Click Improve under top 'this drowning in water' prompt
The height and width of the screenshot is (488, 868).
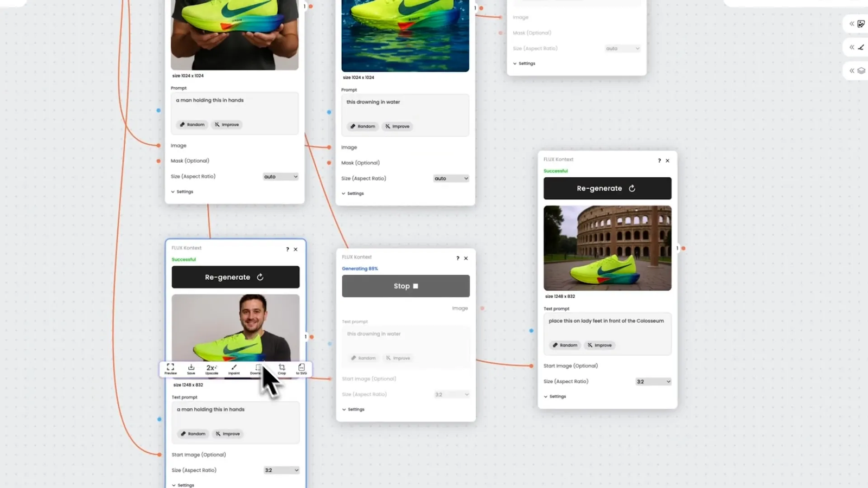[x=398, y=126]
